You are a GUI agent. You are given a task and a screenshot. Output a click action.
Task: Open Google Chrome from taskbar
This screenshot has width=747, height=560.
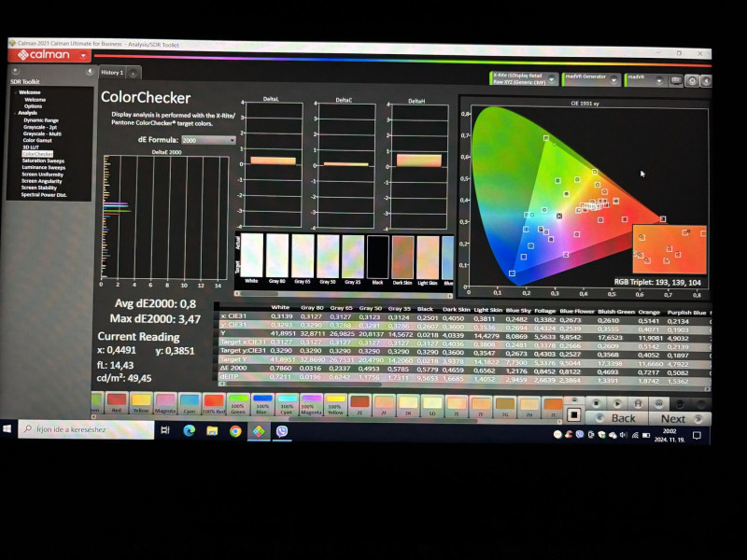(x=235, y=431)
